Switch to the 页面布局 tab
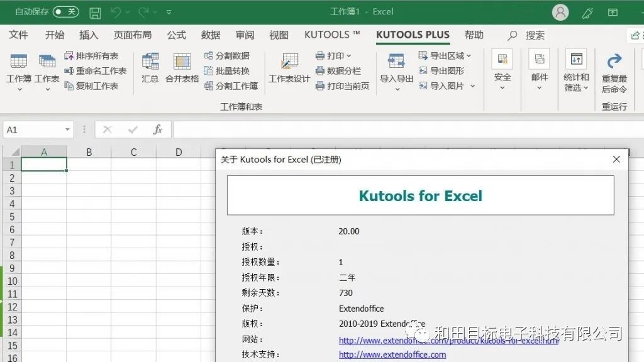The height and width of the screenshot is (362, 644). click(133, 35)
